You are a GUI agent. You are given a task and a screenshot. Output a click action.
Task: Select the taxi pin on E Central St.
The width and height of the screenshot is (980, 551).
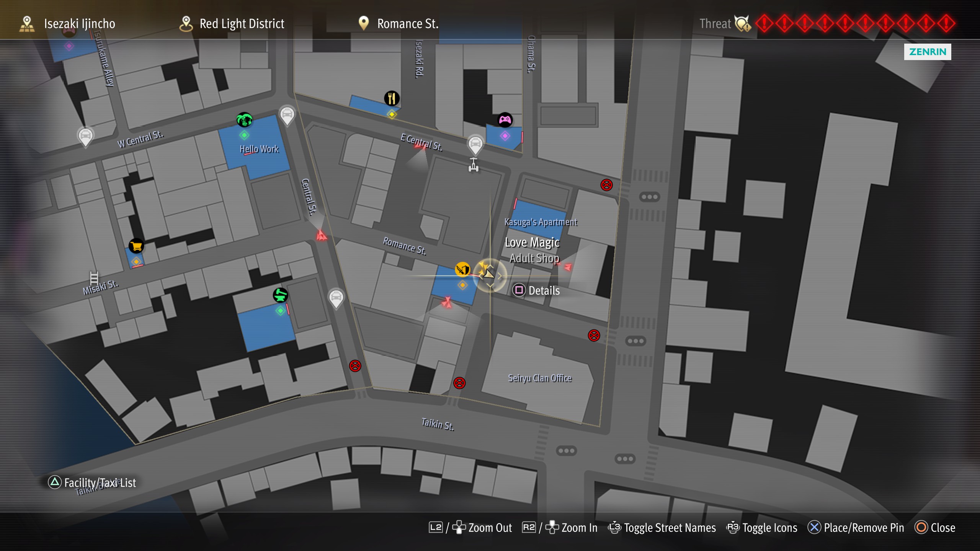point(475,145)
